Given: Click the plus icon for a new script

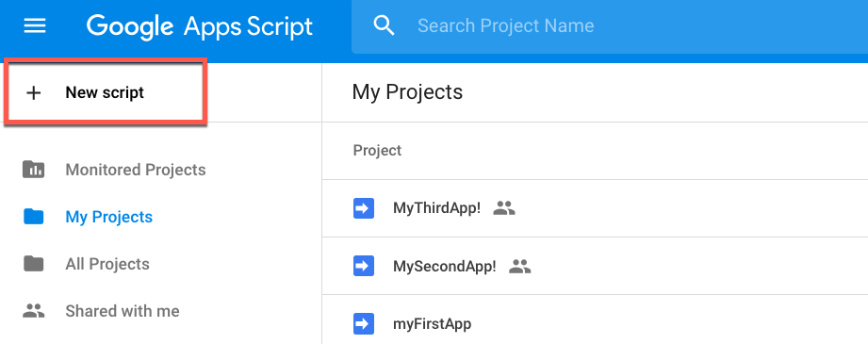Looking at the screenshot, I should tap(34, 93).
